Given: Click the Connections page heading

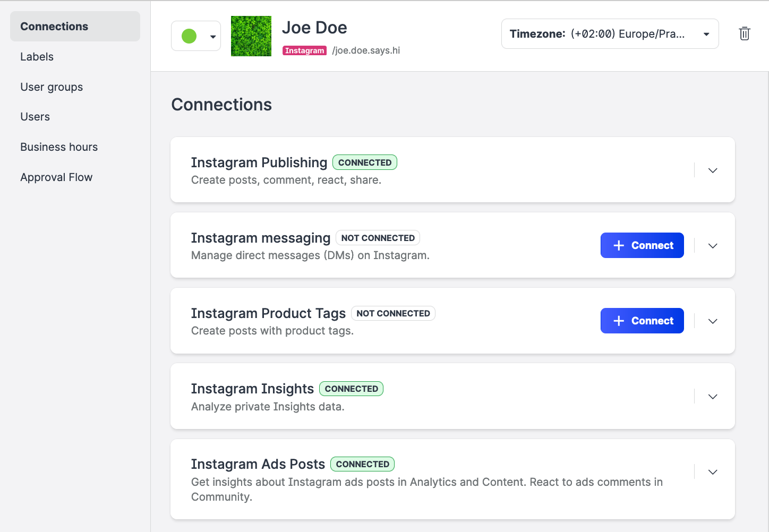Looking at the screenshot, I should [x=221, y=105].
